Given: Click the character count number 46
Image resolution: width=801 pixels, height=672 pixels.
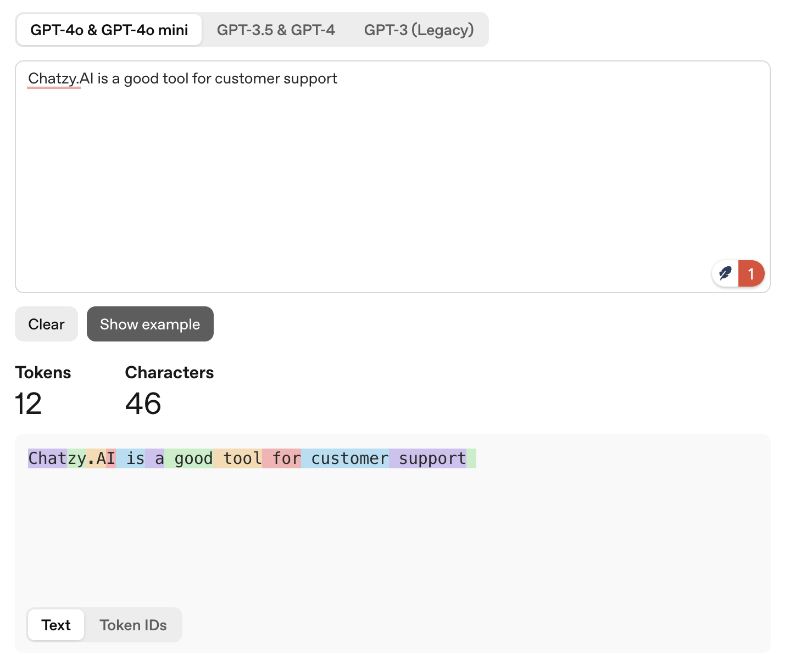Looking at the screenshot, I should [143, 404].
